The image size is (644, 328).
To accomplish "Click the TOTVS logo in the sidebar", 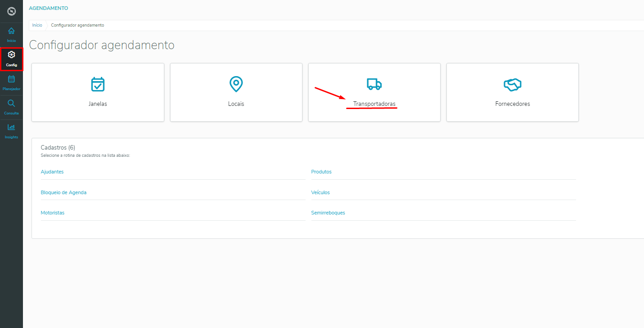I will [x=11, y=11].
